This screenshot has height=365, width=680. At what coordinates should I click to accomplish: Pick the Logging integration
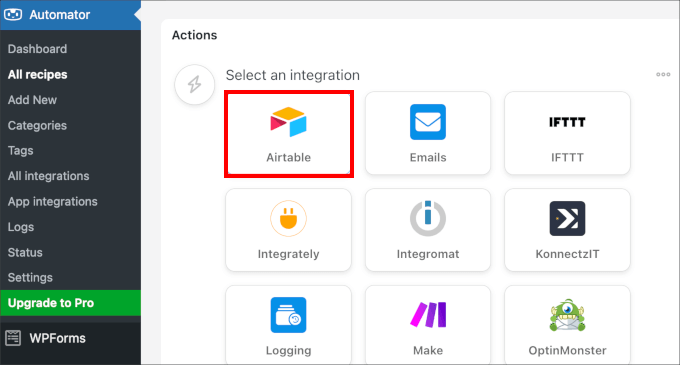click(x=288, y=325)
